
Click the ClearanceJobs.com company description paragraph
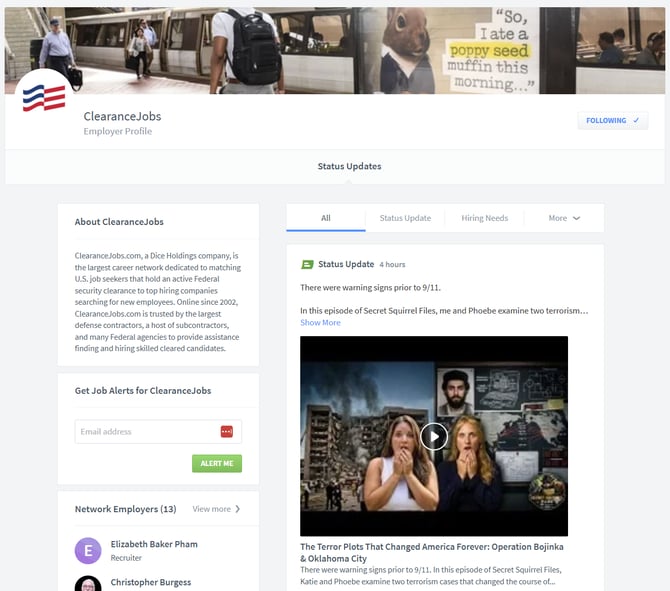tap(158, 302)
